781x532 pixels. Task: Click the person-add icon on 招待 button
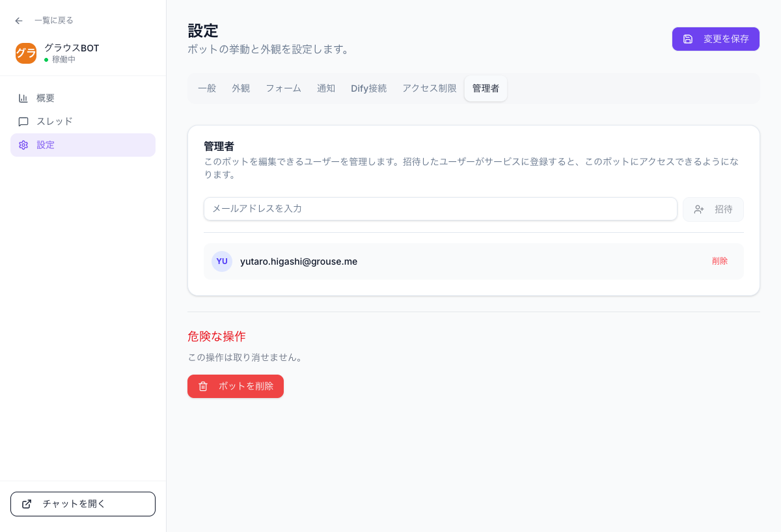tap(699, 209)
